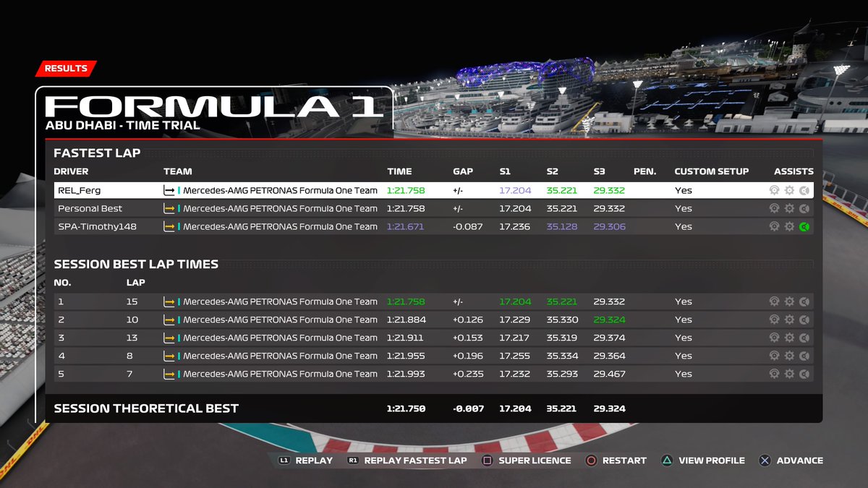Viewport: 868px width, 488px height.
Task: Click the circle button glyph
Action: (591, 461)
